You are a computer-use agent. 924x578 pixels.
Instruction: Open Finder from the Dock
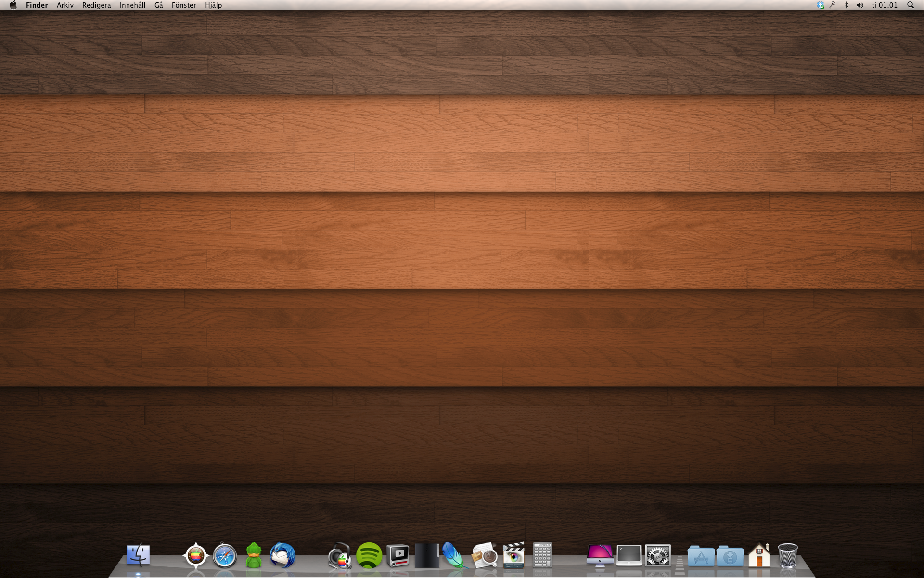[x=138, y=555]
